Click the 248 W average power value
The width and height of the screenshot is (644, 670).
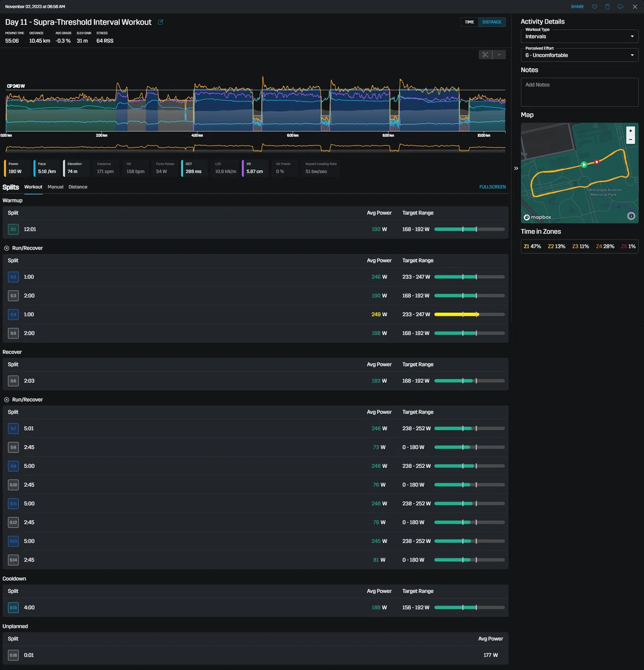pyautogui.click(x=379, y=466)
